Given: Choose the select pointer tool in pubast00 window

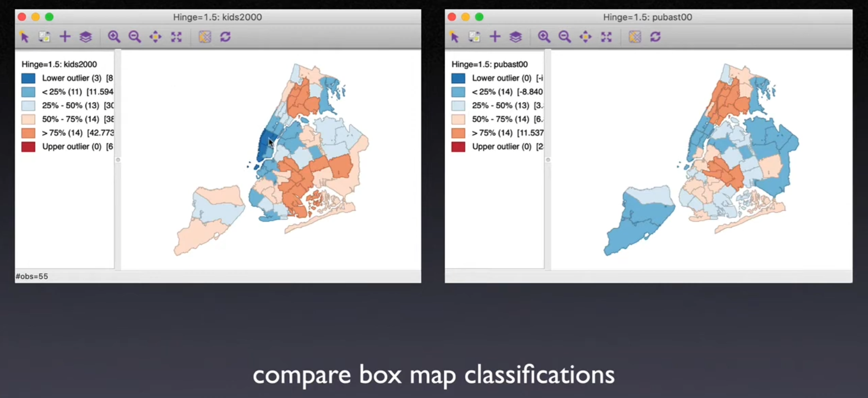Looking at the screenshot, I should (x=454, y=37).
